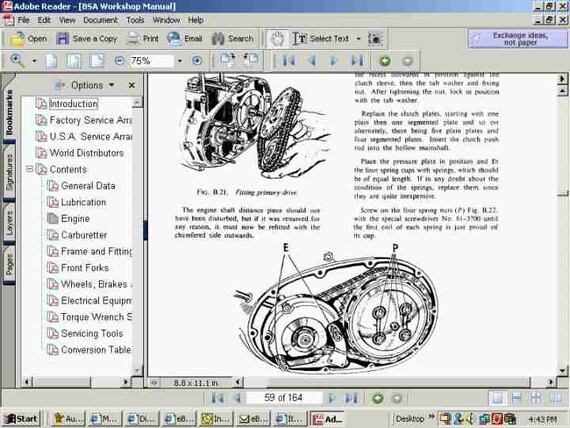The height and width of the screenshot is (428, 570).
Task: Open Servicing Tools bookmark
Action: 92,333
